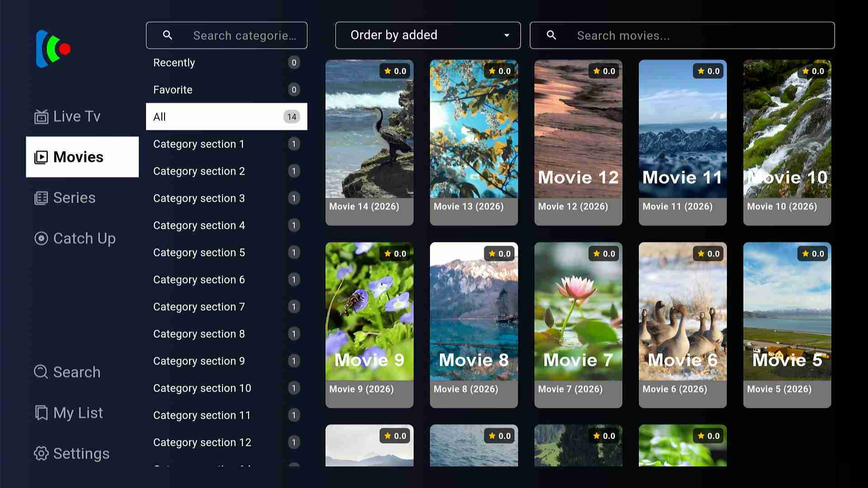This screenshot has height=488, width=868.
Task: Select the All category
Action: 226,117
